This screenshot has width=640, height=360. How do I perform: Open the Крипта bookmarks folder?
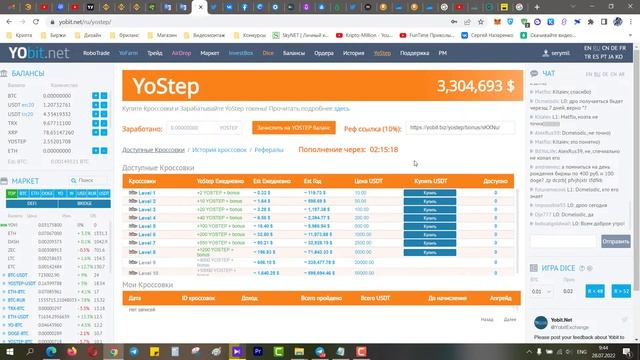click(20, 36)
